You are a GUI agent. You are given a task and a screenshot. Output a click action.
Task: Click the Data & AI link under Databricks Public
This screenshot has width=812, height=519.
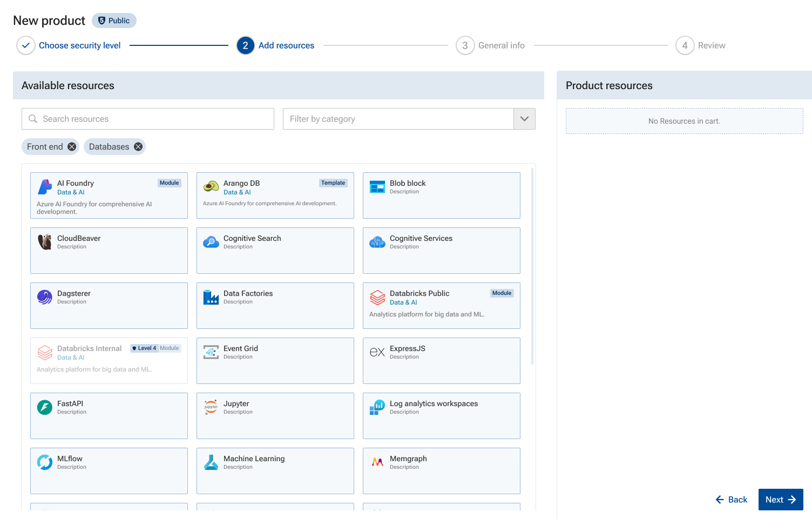[x=403, y=302]
